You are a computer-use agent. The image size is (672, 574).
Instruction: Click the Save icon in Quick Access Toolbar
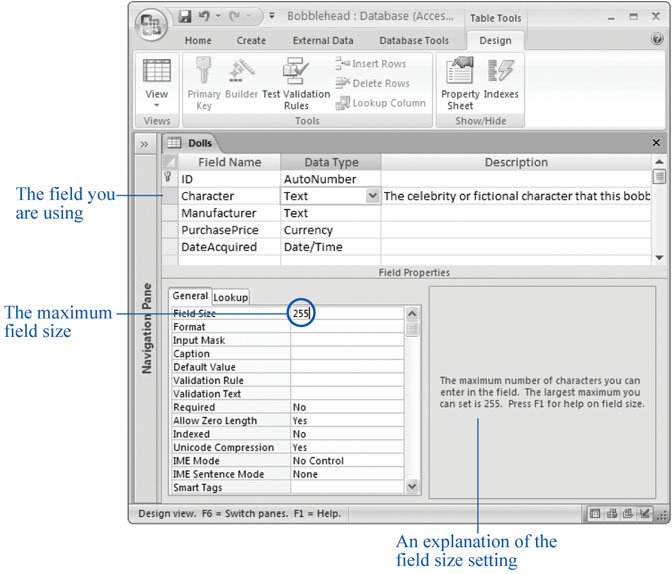pyautogui.click(x=185, y=17)
